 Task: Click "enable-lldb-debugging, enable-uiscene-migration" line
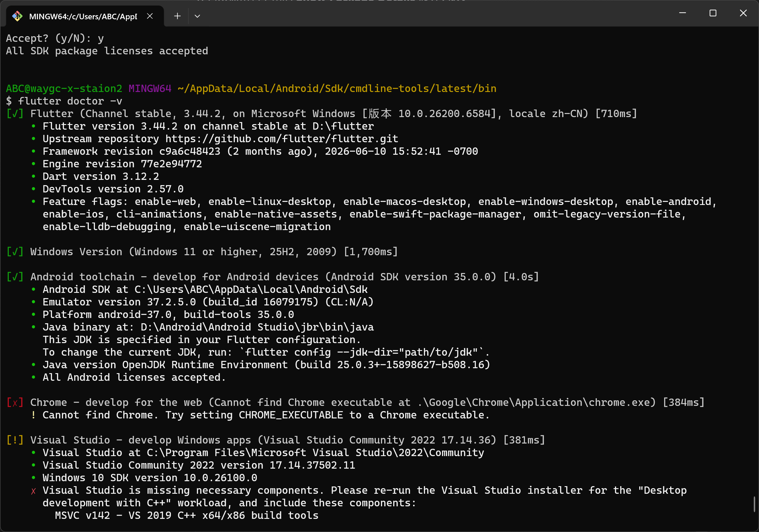[187, 227]
